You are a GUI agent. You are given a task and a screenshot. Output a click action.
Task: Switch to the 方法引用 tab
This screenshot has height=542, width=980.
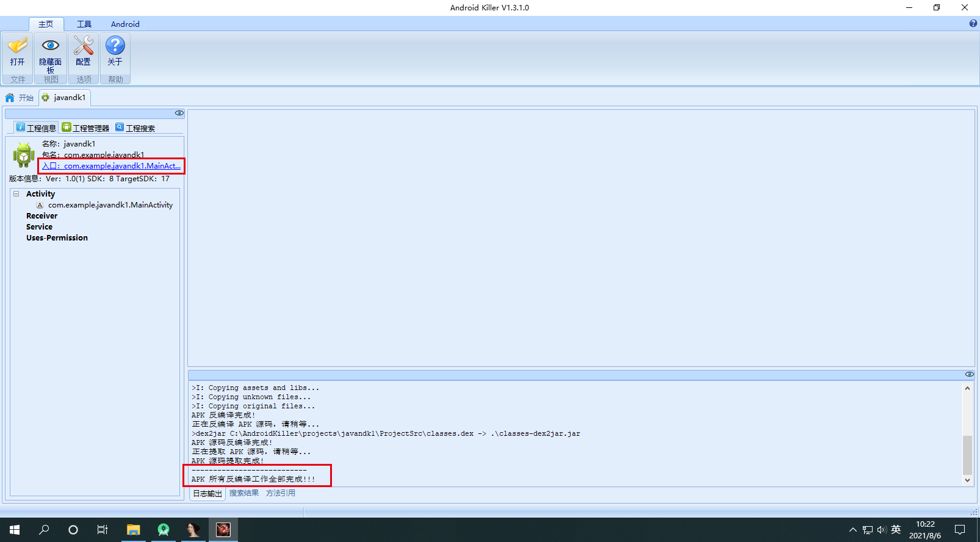[x=281, y=493]
